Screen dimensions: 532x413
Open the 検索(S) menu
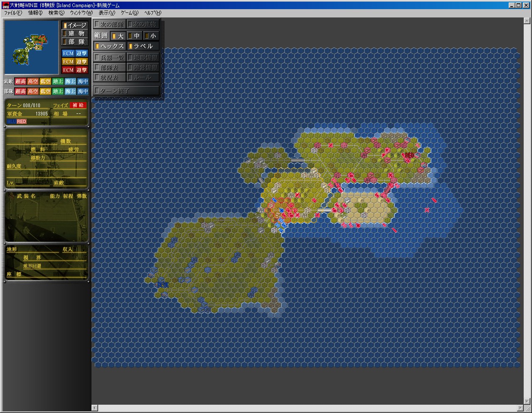(56, 13)
